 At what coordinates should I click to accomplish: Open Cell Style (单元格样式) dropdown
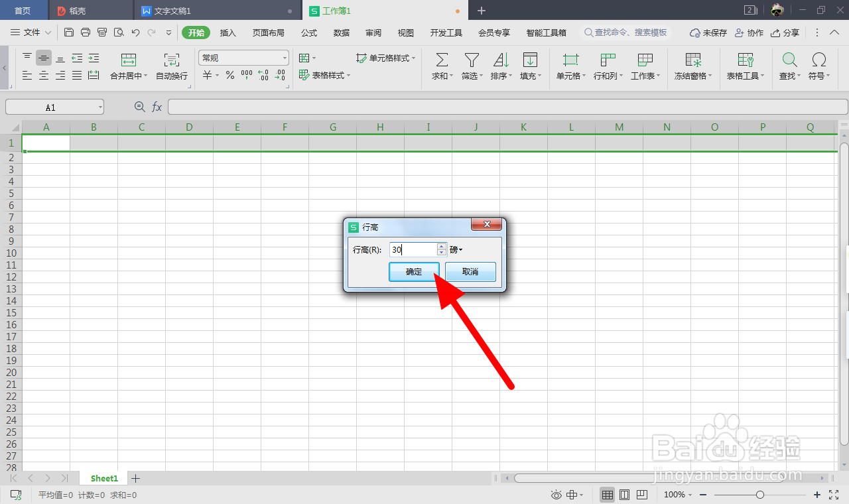tap(386, 58)
